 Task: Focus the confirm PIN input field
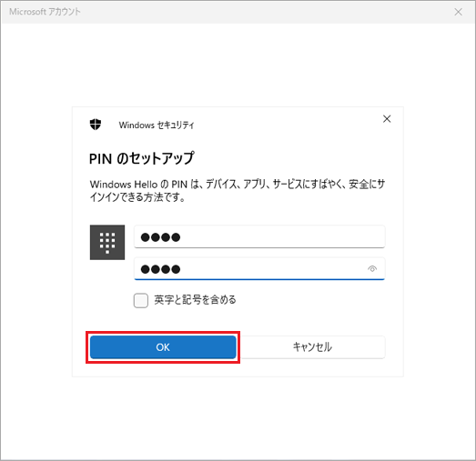coord(259,269)
